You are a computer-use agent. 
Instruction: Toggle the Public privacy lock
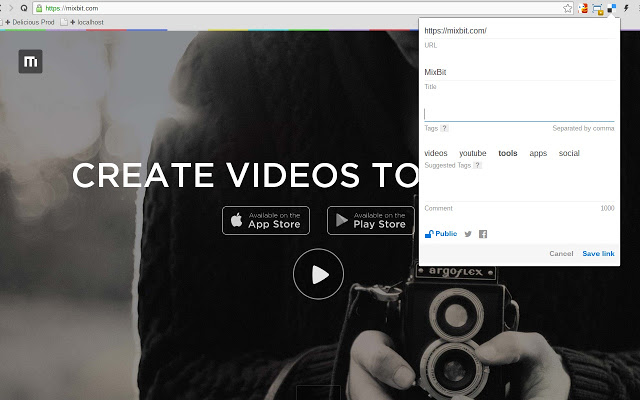click(x=441, y=233)
